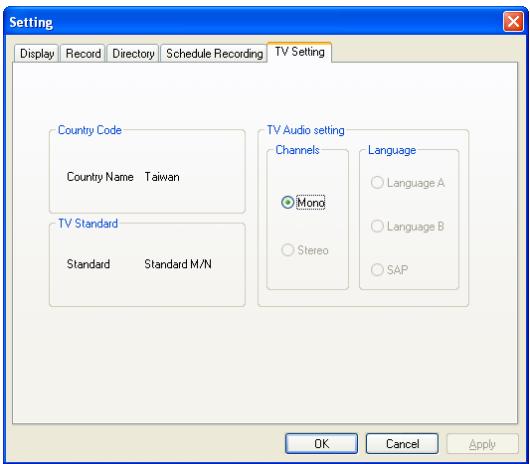
Task: Click the Taiwan country name value
Action: point(162,177)
